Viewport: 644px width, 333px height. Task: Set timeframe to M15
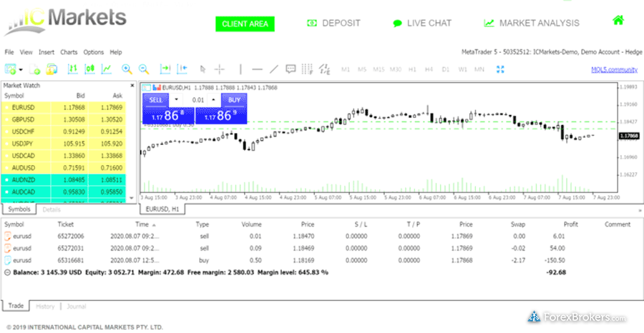pos(379,69)
